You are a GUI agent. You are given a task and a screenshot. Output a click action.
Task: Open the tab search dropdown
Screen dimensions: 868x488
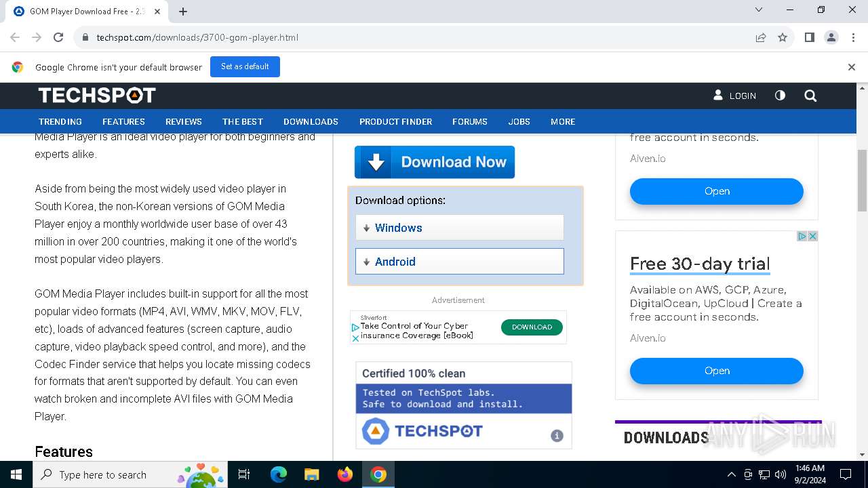click(759, 10)
